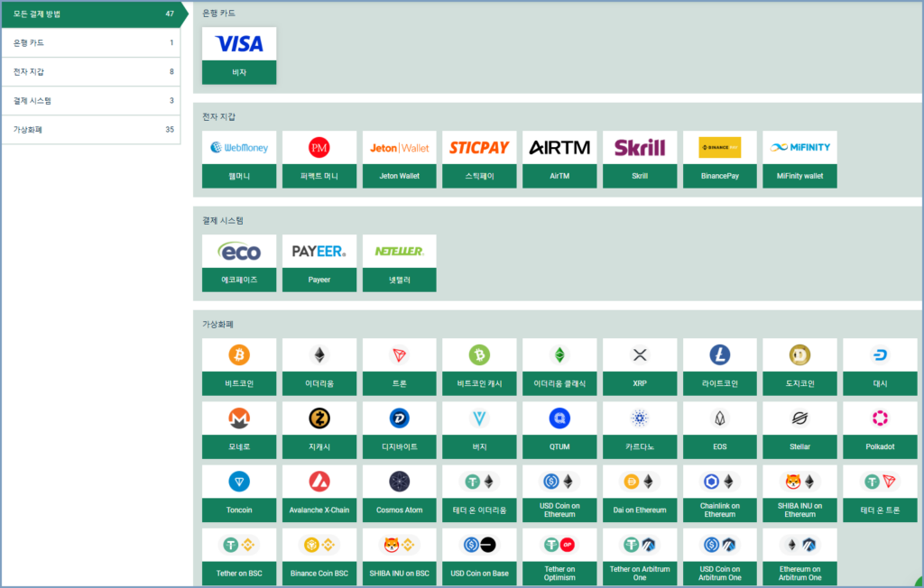Filter by 은행 카드 category
924x588 pixels.
point(91,42)
